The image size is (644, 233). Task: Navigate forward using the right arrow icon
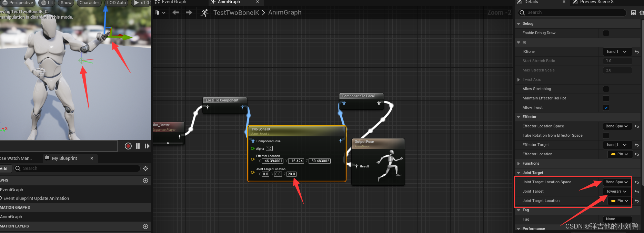click(x=189, y=13)
